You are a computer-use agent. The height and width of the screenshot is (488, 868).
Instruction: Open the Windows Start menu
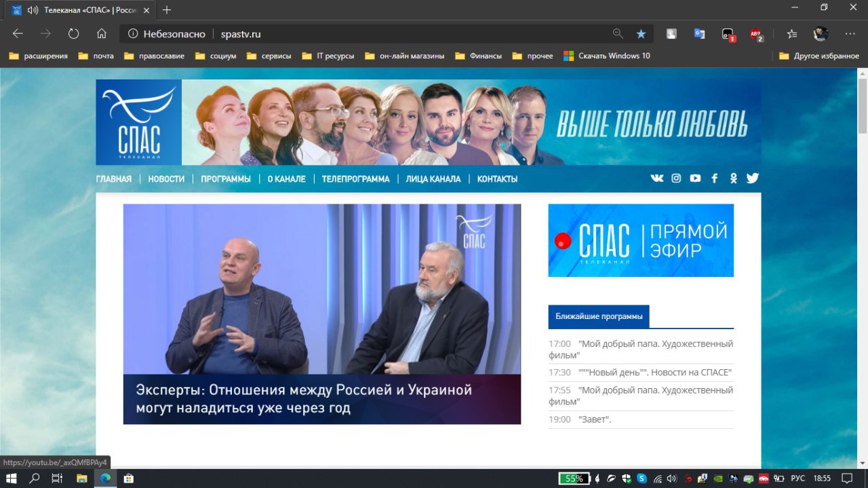pos(11,478)
